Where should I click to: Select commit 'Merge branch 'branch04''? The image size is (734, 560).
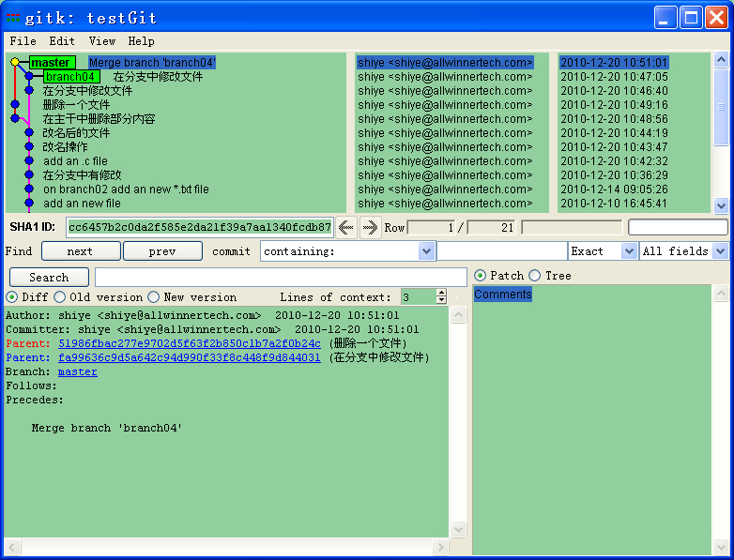click(152, 63)
